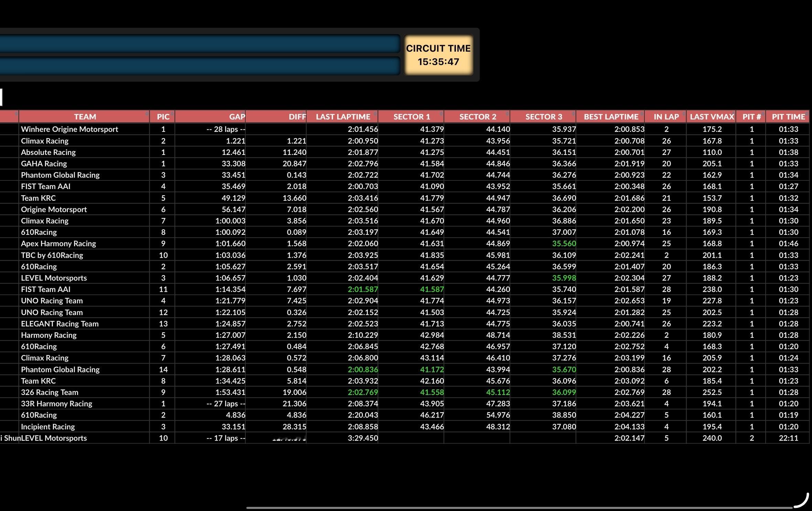The image size is (812, 511).
Task: Click the CIRCUIT TIME clock box
Action: [x=438, y=55]
